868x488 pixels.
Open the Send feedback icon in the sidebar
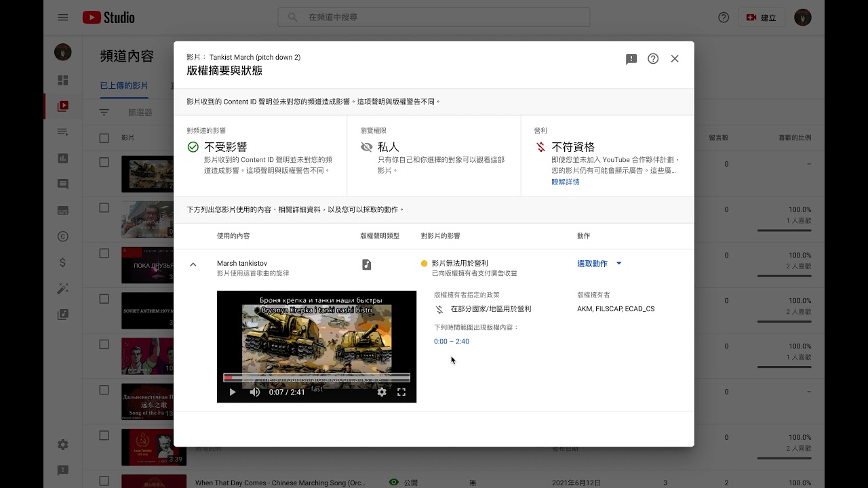pyautogui.click(x=63, y=470)
